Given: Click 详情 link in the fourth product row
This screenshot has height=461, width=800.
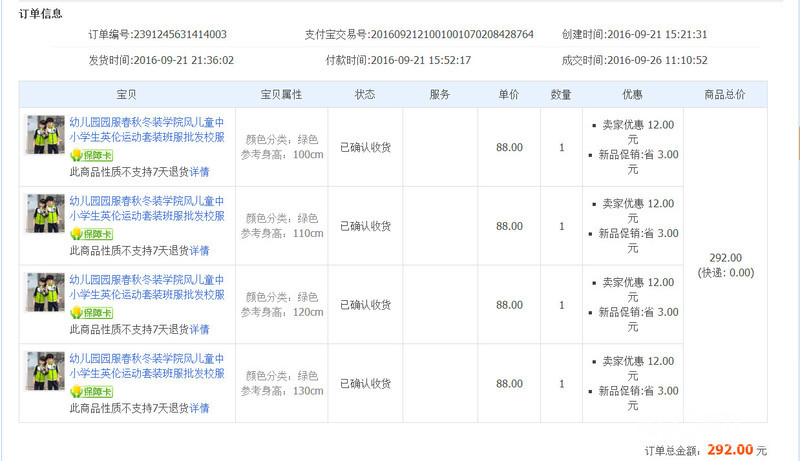Looking at the screenshot, I should (200, 408).
